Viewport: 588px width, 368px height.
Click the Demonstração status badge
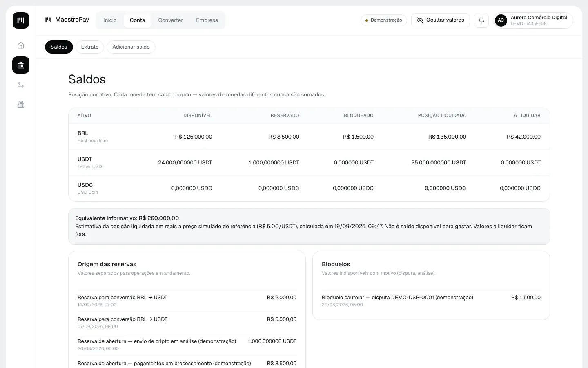pyautogui.click(x=384, y=20)
